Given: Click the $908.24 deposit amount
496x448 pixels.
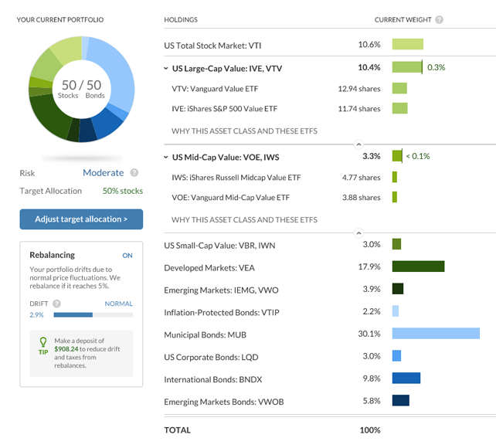Looking at the screenshot, I should pos(66,349).
